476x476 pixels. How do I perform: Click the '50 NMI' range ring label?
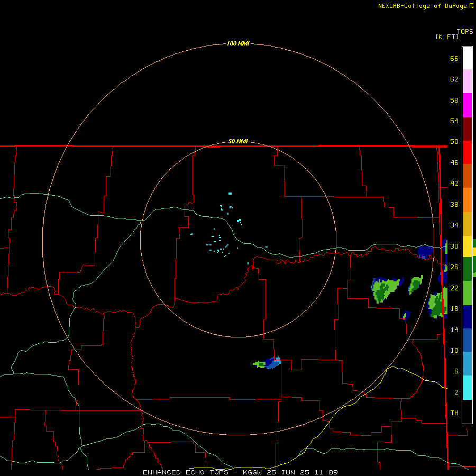tap(238, 141)
